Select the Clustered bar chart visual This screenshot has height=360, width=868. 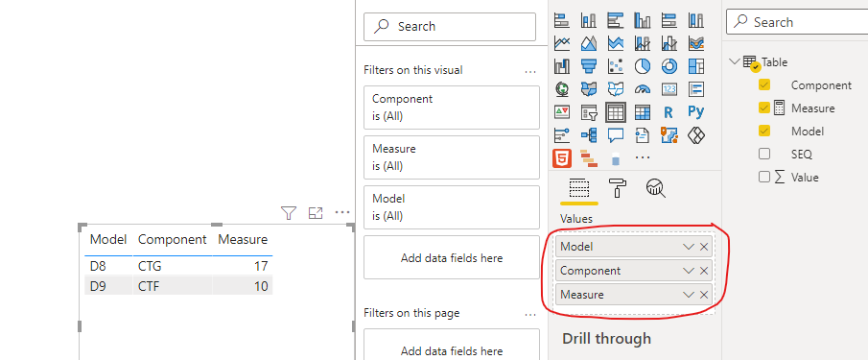(x=615, y=21)
